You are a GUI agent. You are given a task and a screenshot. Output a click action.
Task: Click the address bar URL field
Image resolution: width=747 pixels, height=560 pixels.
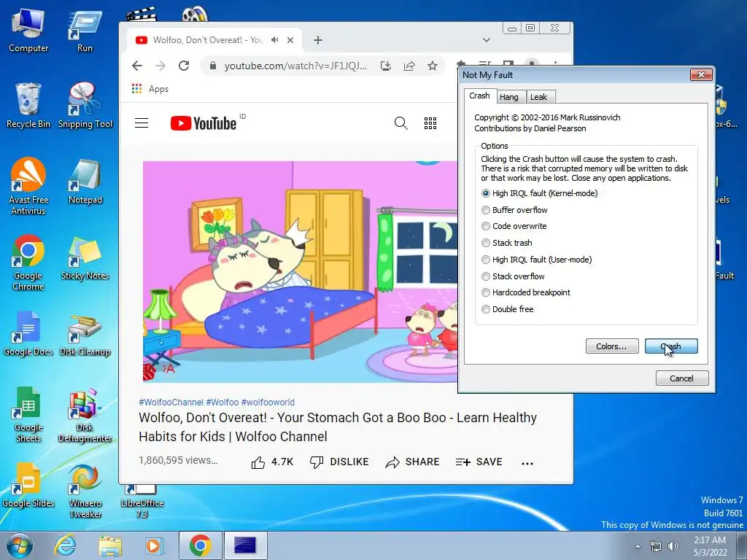(x=295, y=66)
